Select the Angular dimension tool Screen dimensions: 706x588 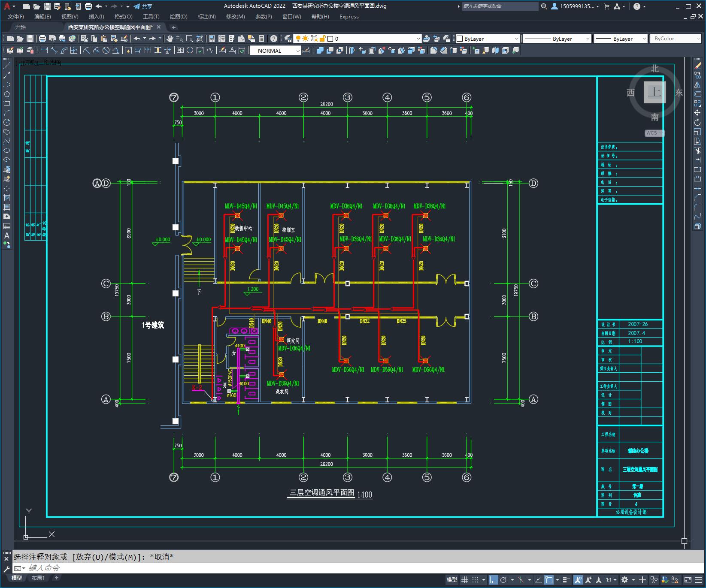115,51
